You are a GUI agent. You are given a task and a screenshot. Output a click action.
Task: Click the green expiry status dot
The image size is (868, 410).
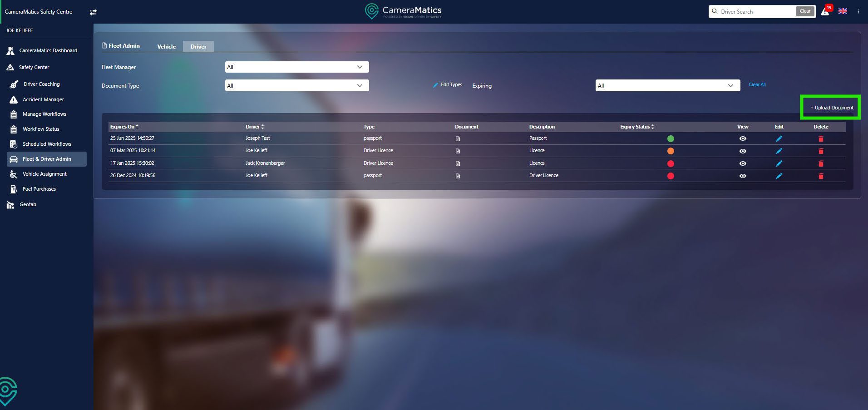click(671, 138)
